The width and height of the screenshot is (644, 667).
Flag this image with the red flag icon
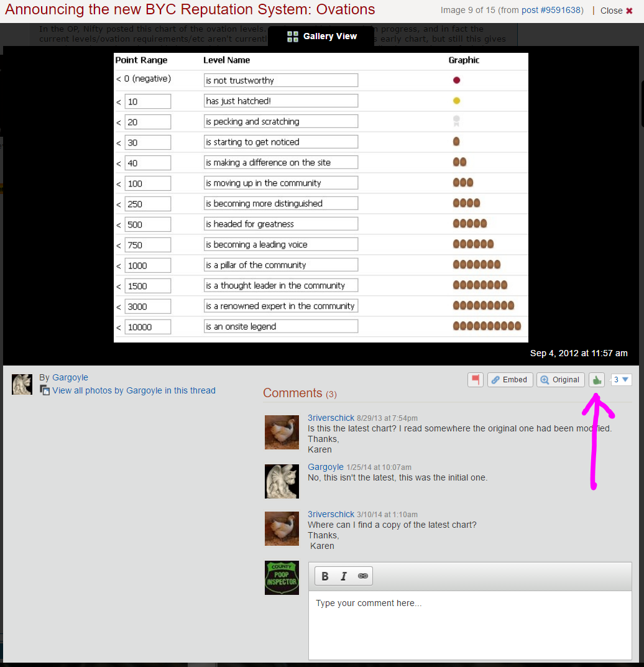point(476,380)
